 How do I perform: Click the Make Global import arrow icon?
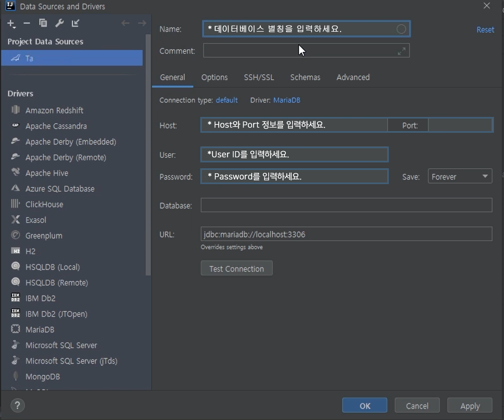click(x=76, y=23)
